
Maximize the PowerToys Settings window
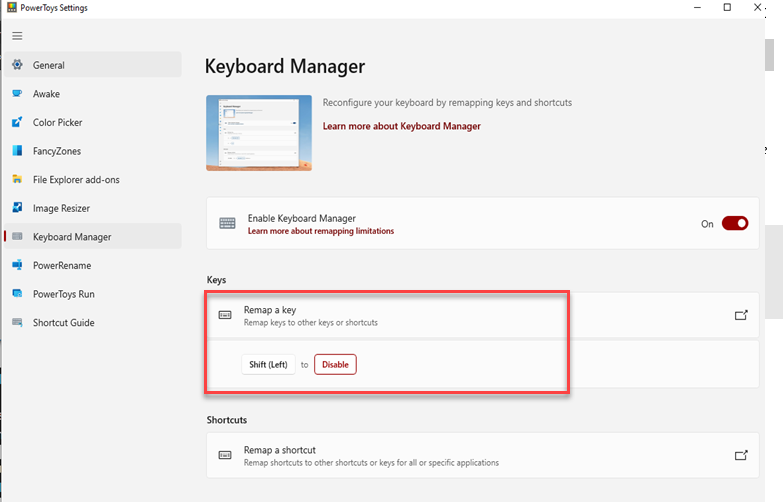(x=727, y=8)
